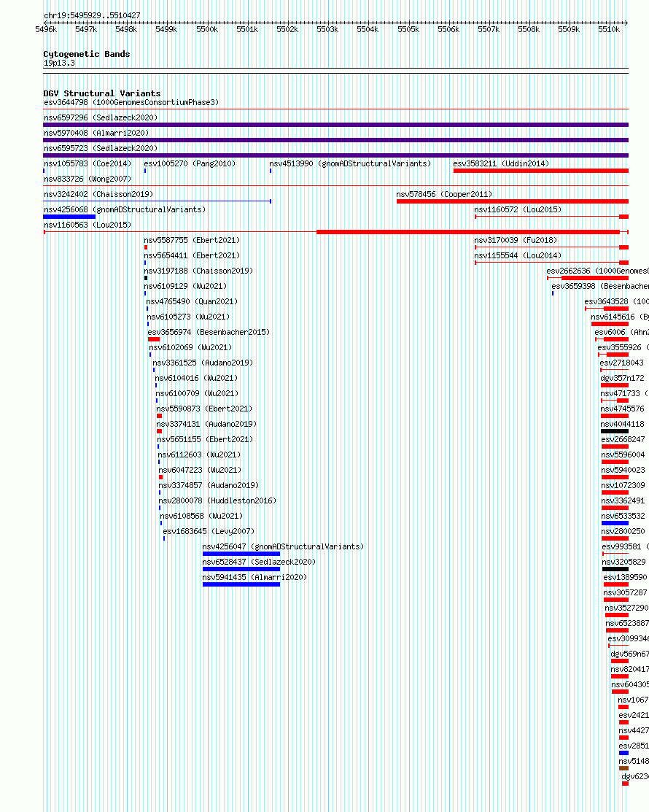Select nsv3170039 (Fu2018) label

pos(516,240)
